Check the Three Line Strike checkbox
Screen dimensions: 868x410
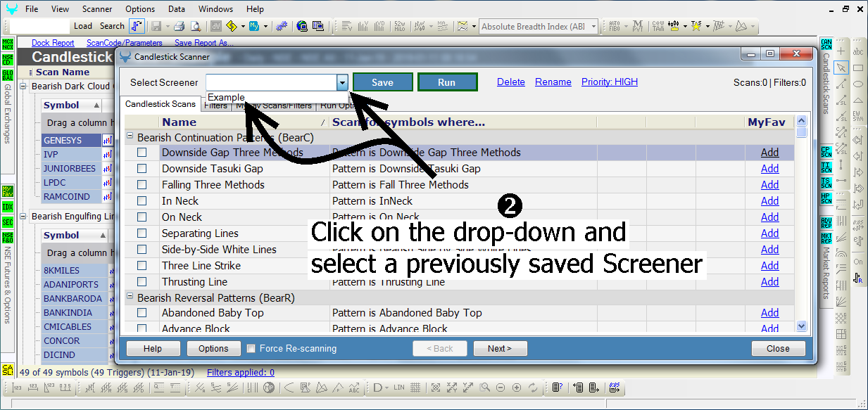(142, 266)
